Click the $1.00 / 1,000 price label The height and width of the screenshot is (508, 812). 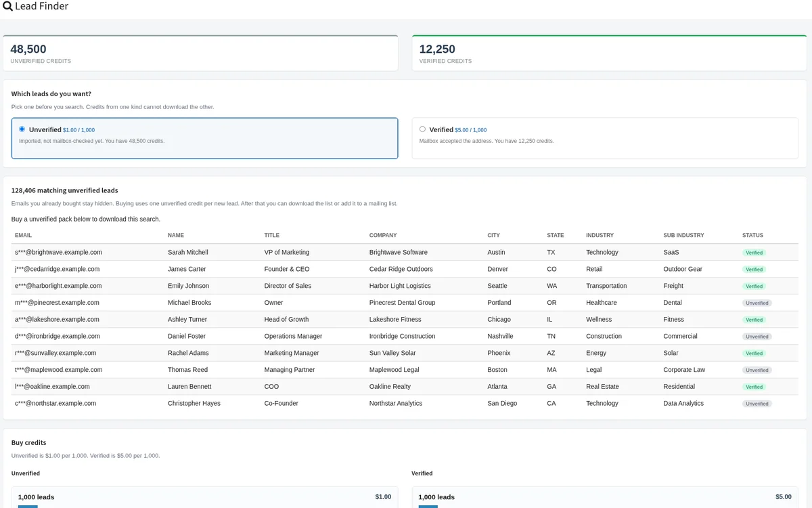coord(79,130)
